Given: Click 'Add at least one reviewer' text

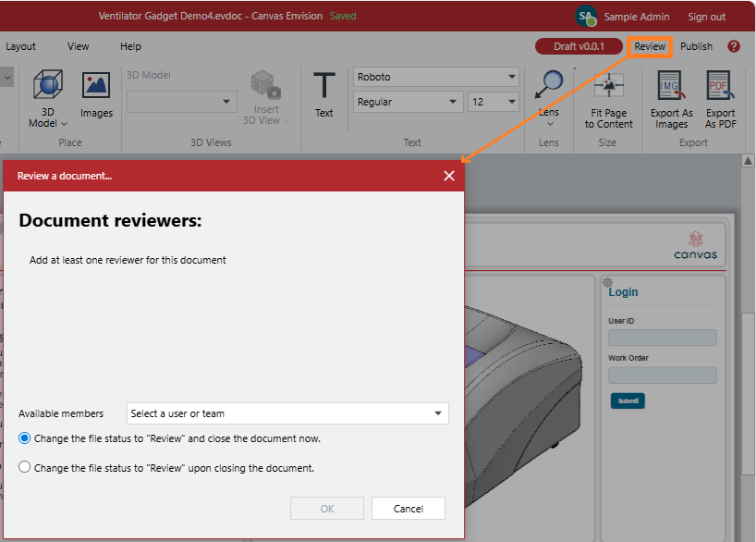Looking at the screenshot, I should tap(128, 260).
